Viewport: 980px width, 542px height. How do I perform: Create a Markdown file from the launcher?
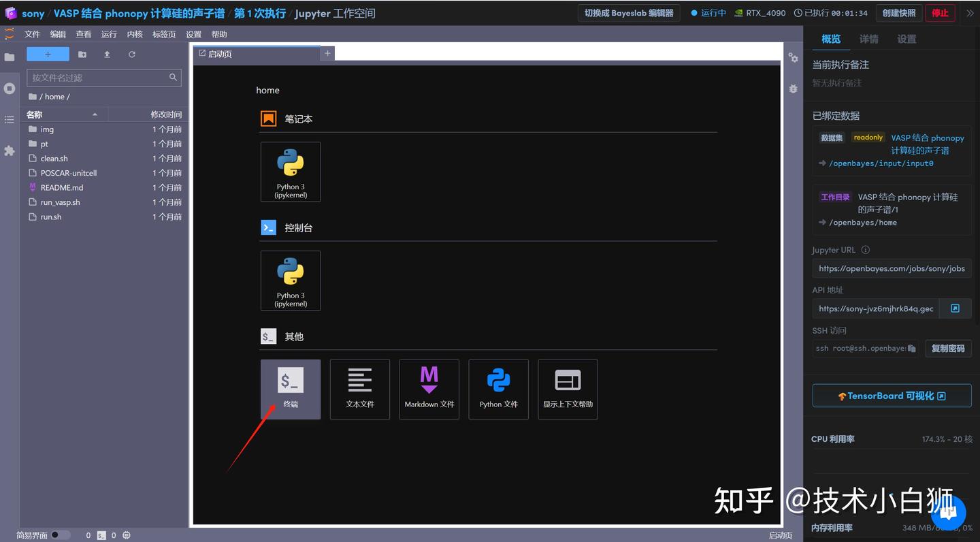pyautogui.click(x=429, y=389)
